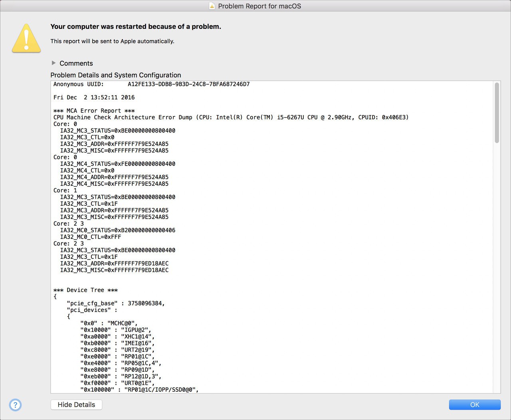This screenshot has height=420, width=511.
Task: Click the device entry "RP09@1D"
Action: click(117, 370)
